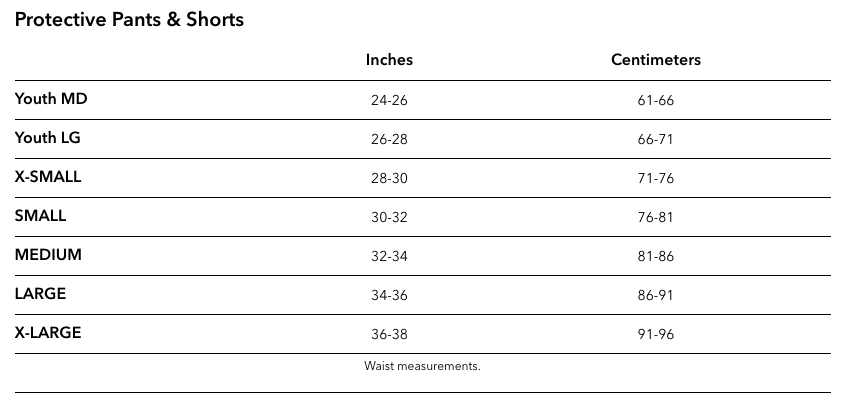Click the 66-71 centimeters cell
The width and height of the screenshot is (845, 410).
[655, 140]
